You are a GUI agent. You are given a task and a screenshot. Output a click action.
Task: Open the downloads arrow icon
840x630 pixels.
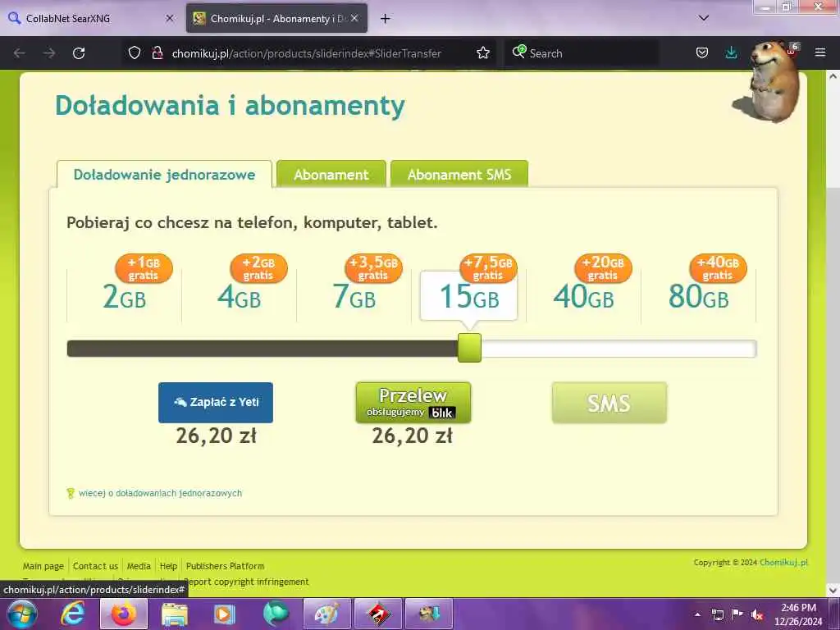click(731, 53)
